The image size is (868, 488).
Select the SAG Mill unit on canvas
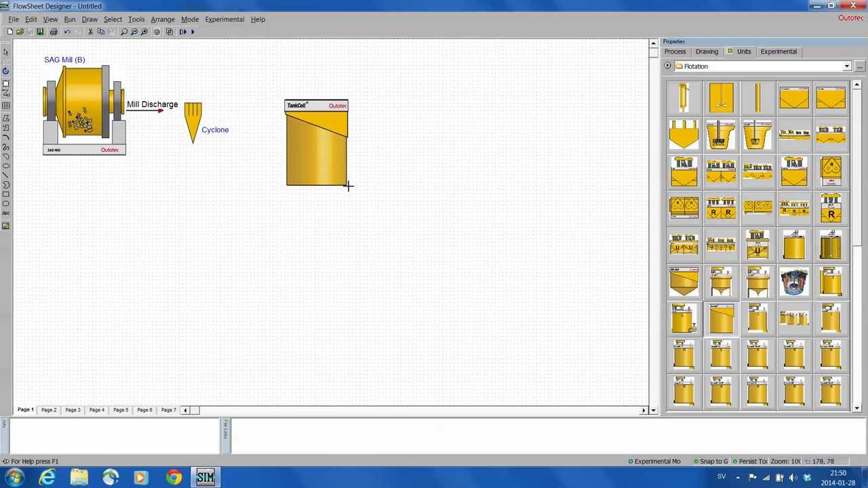(x=84, y=110)
